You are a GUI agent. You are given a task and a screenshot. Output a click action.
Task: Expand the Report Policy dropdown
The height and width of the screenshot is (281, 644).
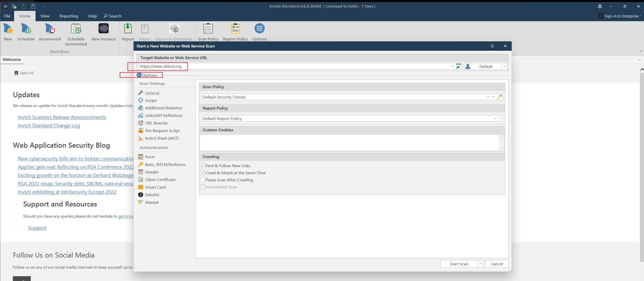click(495, 118)
